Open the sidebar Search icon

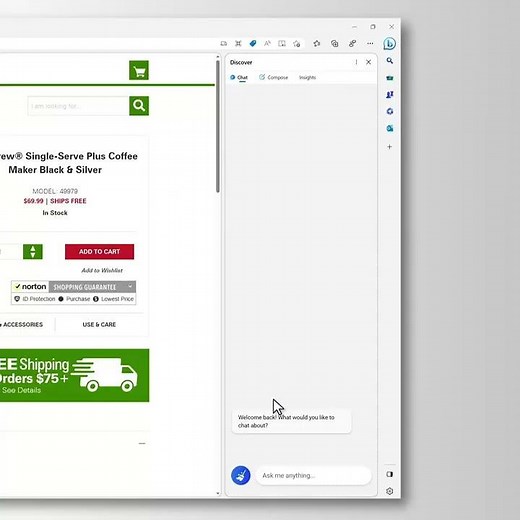(x=389, y=61)
